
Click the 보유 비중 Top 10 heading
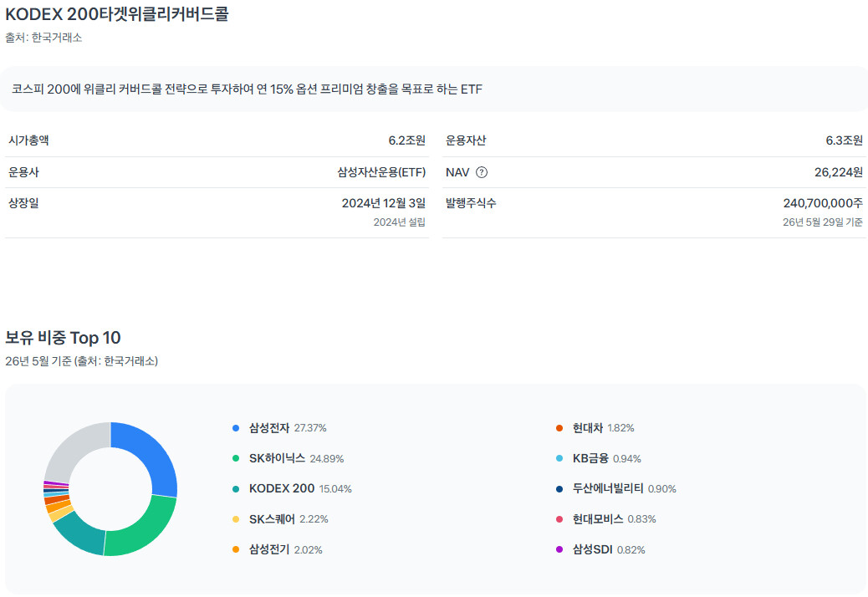click(x=63, y=338)
